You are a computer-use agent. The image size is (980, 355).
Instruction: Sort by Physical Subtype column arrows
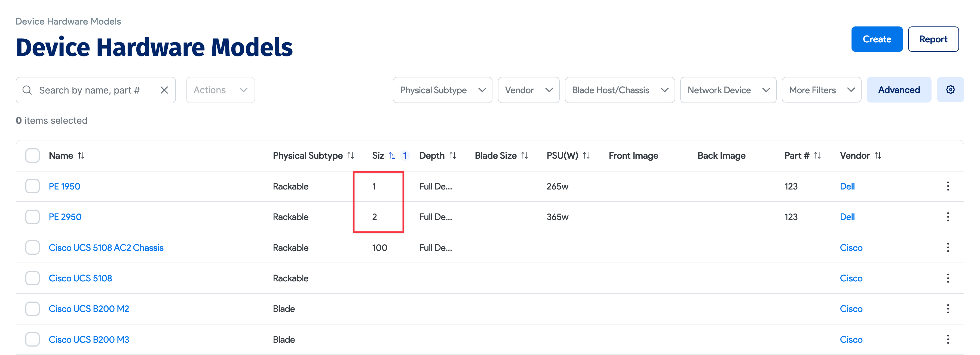[351, 156]
